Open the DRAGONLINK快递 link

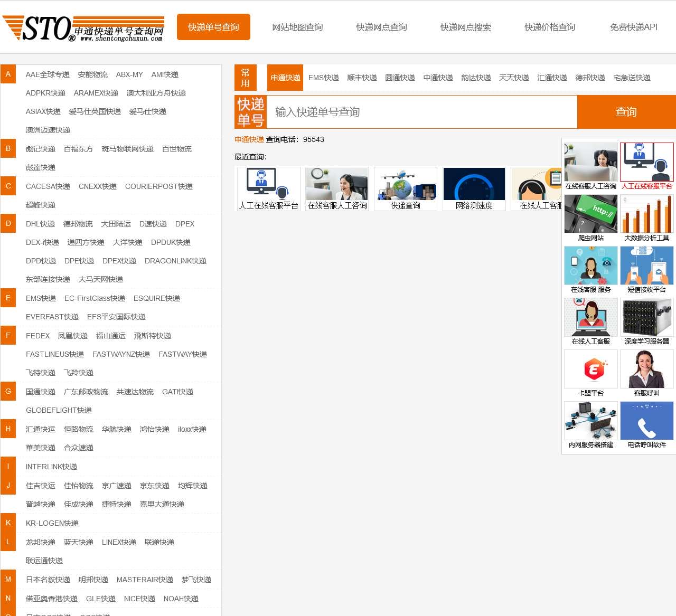coord(175,261)
